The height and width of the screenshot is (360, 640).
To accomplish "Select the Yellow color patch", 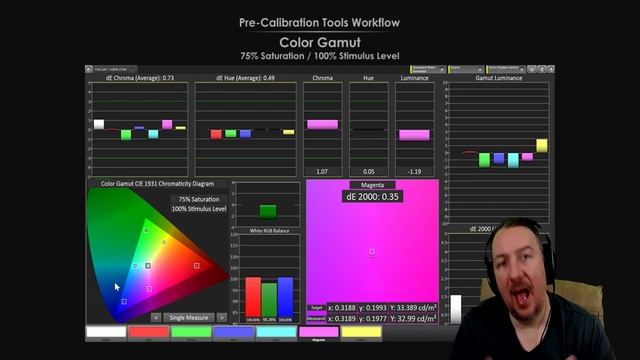I will (361, 332).
